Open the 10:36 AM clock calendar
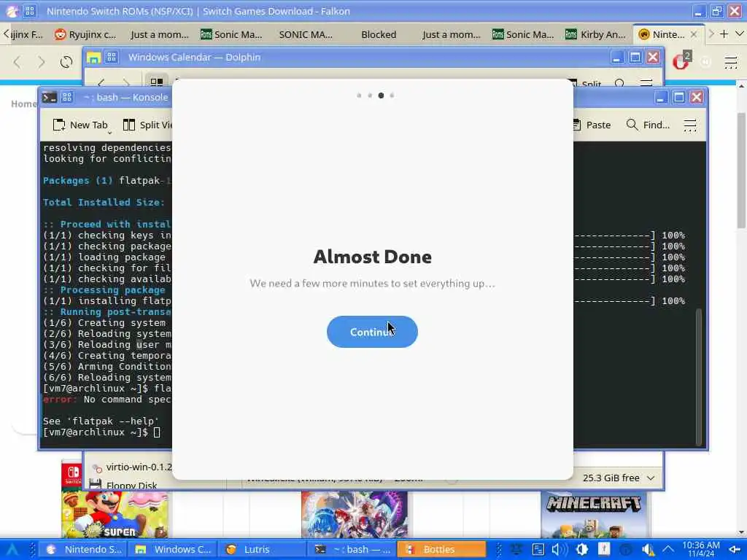 click(701, 549)
